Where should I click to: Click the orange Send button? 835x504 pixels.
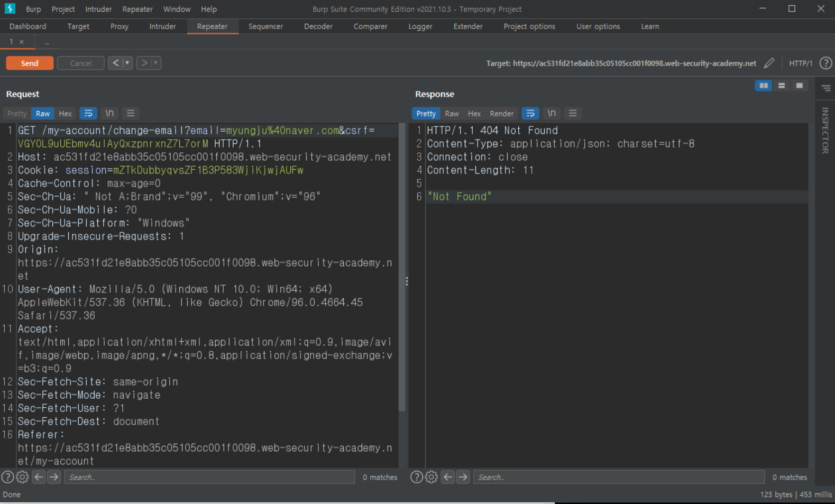point(30,63)
